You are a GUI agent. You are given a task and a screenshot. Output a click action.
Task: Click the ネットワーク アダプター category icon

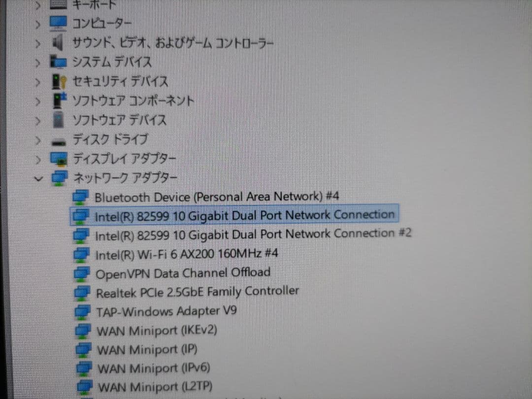60,178
